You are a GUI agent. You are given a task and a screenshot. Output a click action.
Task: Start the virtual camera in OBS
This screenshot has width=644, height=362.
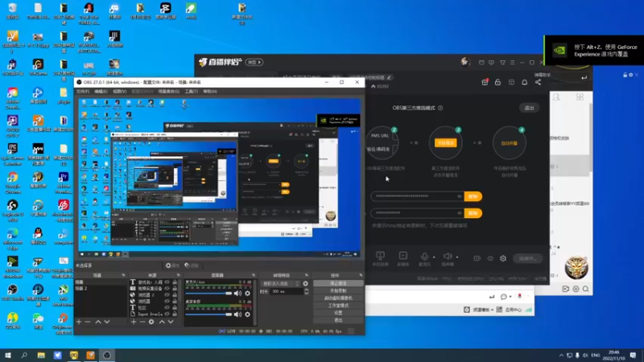click(338, 298)
